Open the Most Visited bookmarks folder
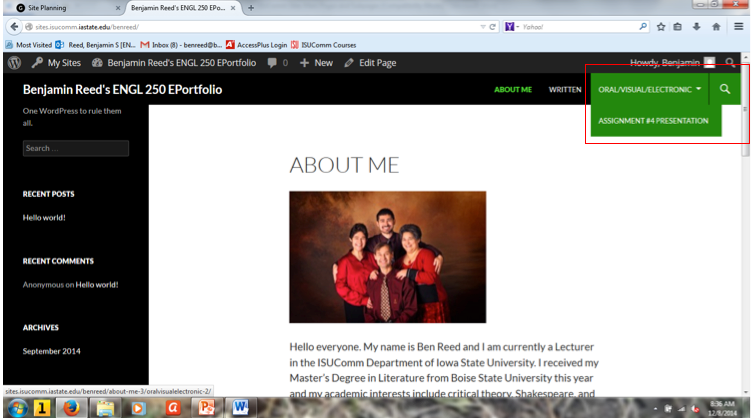This screenshot has width=756, height=418. [29, 45]
